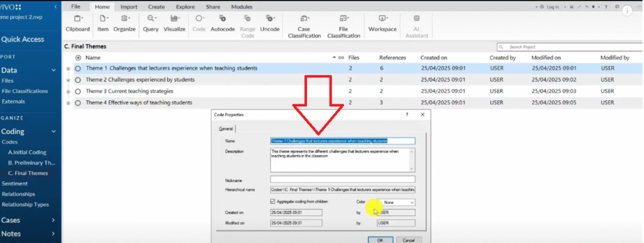Click the save icon in title bar
Screen dimensions: 644x243
[x=571, y=7]
